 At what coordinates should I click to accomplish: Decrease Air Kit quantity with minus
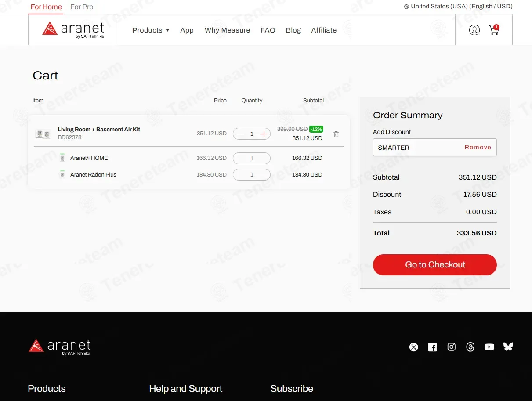(x=240, y=134)
